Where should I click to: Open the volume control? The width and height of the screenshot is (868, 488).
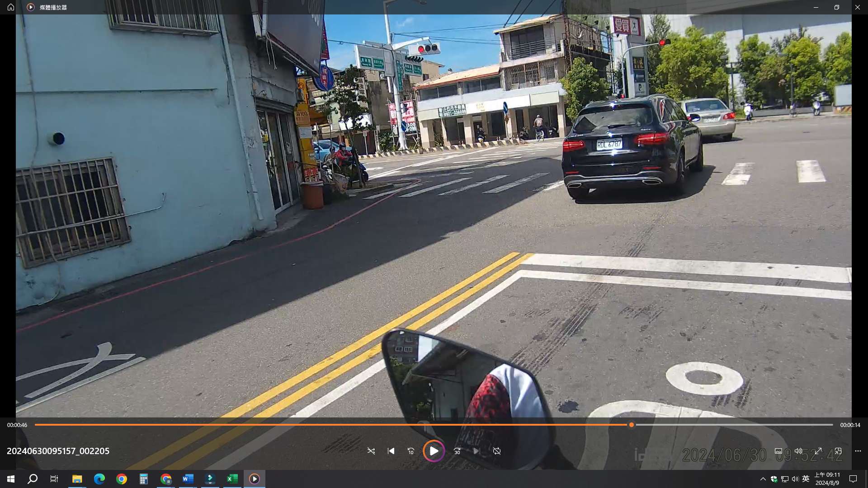pyautogui.click(x=798, y=451)
